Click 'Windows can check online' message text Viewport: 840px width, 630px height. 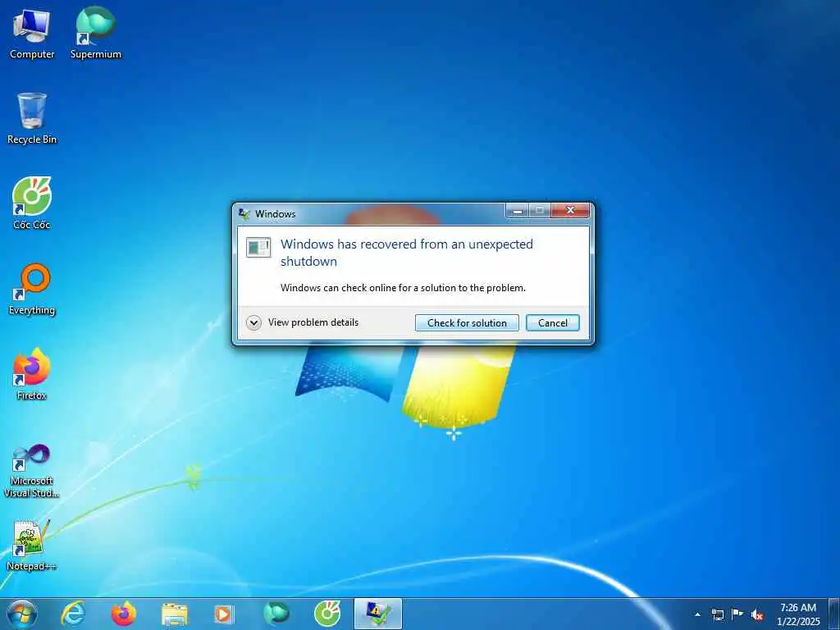(403, 288)
